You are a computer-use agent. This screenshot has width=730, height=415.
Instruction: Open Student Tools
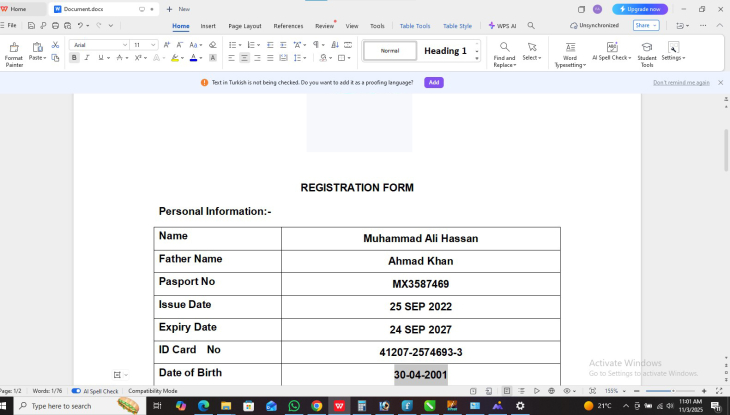[647, 53]
